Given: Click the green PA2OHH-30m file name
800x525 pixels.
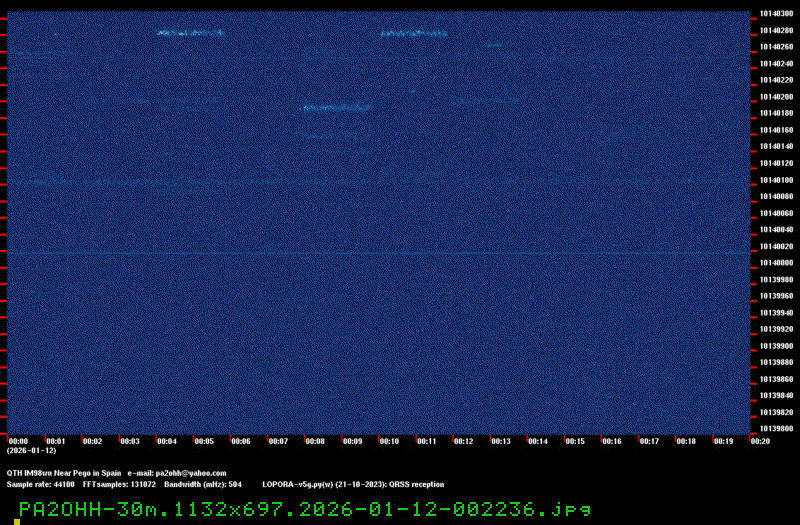Looking at the screenshot, I should coord(305,509).
